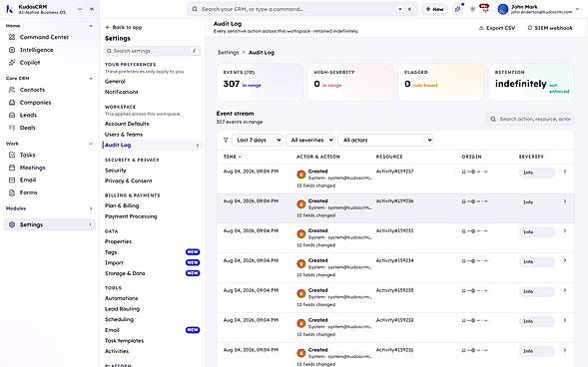The width and height of the screenshot is (588, 367).
Task: Click the AI sparkle icon in top bar
Action: [458, 9]
